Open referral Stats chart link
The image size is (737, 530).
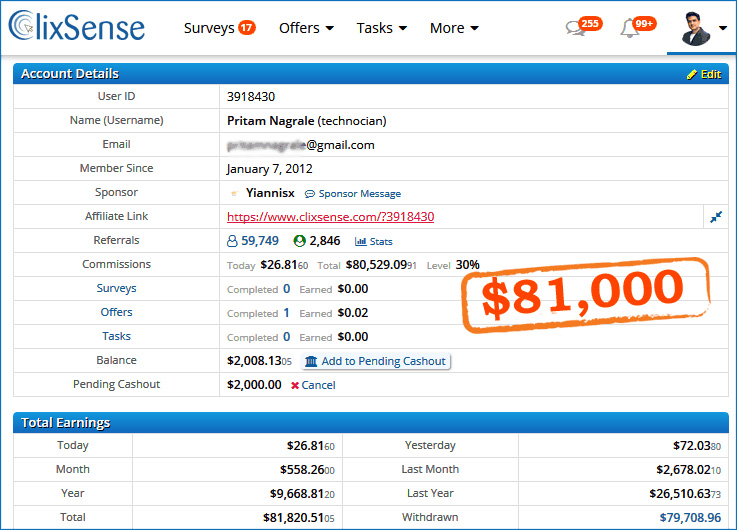click(x=374, y=242)
